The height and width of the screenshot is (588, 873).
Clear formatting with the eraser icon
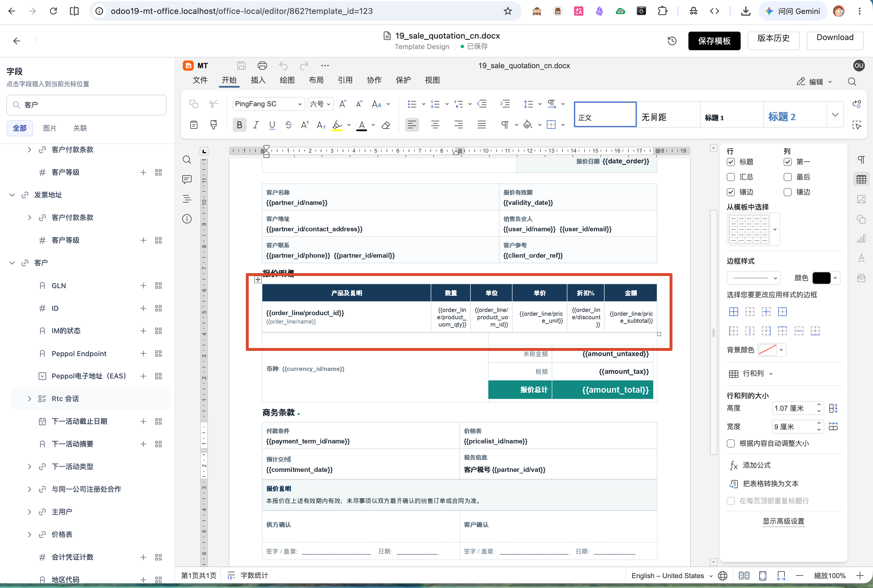point(385,125)
